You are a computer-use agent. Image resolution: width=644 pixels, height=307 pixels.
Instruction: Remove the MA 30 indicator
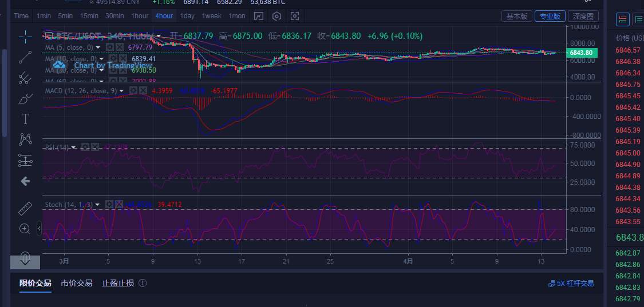pos(123,70)
